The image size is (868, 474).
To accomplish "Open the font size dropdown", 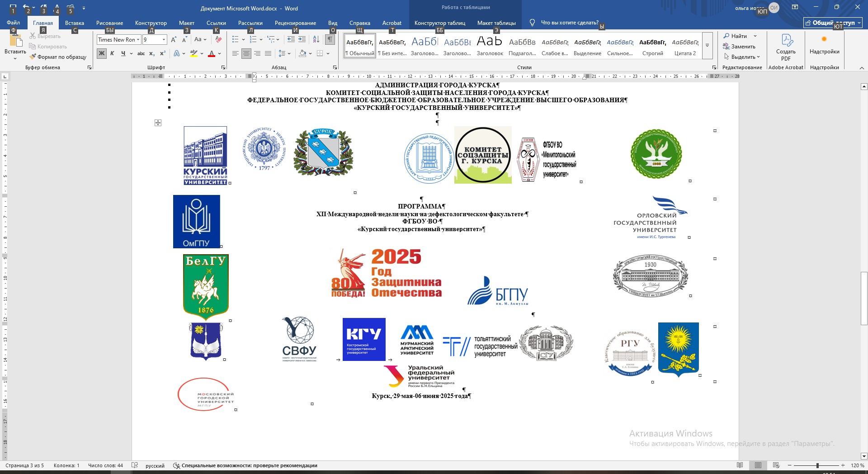I will coord(164,40).
